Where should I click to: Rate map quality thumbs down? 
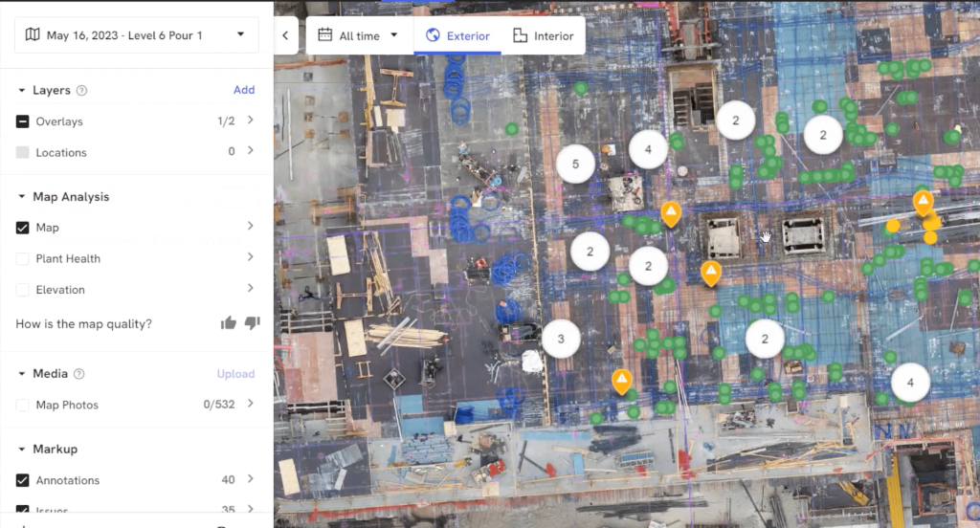(x=252, y=323)
